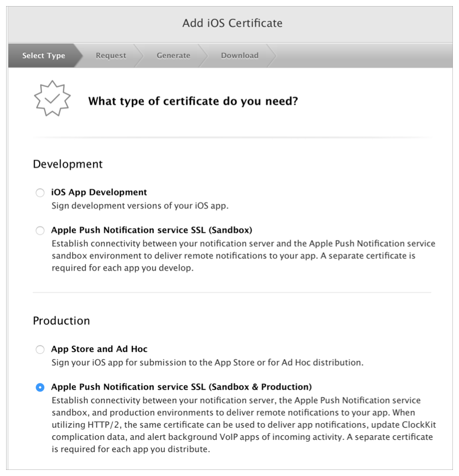Switch to the Download step
Screen dimensions: 459x476
(240, 55)
